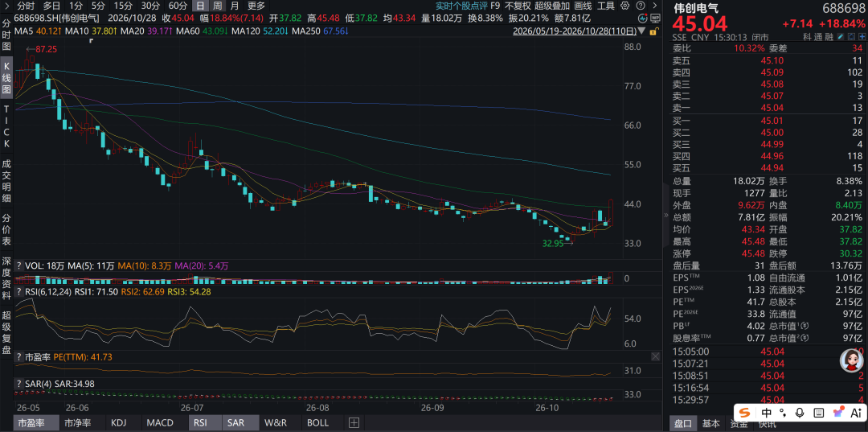Open the 工具 tools menu
Viewport: 868px width, 432px height.
[606, 6]
